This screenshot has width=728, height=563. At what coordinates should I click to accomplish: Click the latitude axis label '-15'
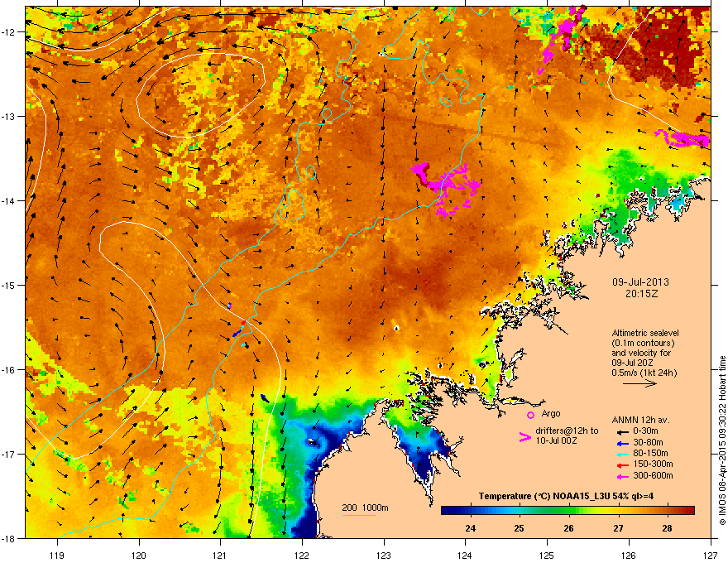8,285
